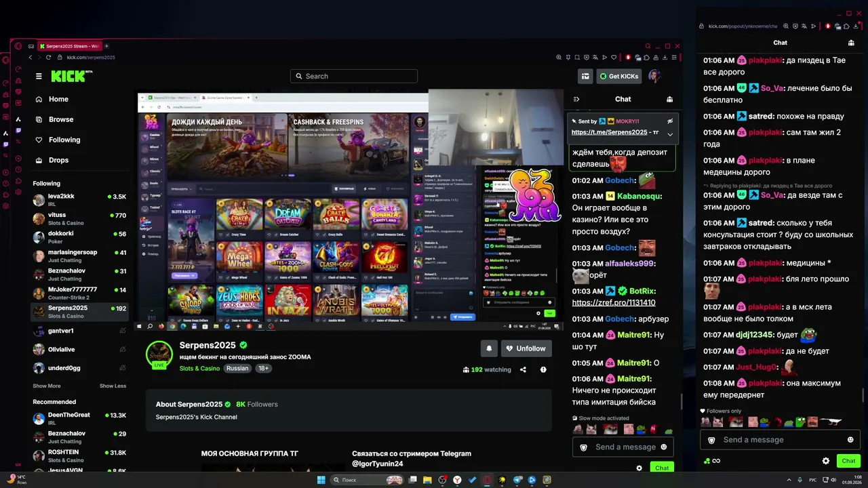Toggle the notification bell for Serpens2025
Viewport: 868px width, 488px height.
coord(489,348)
